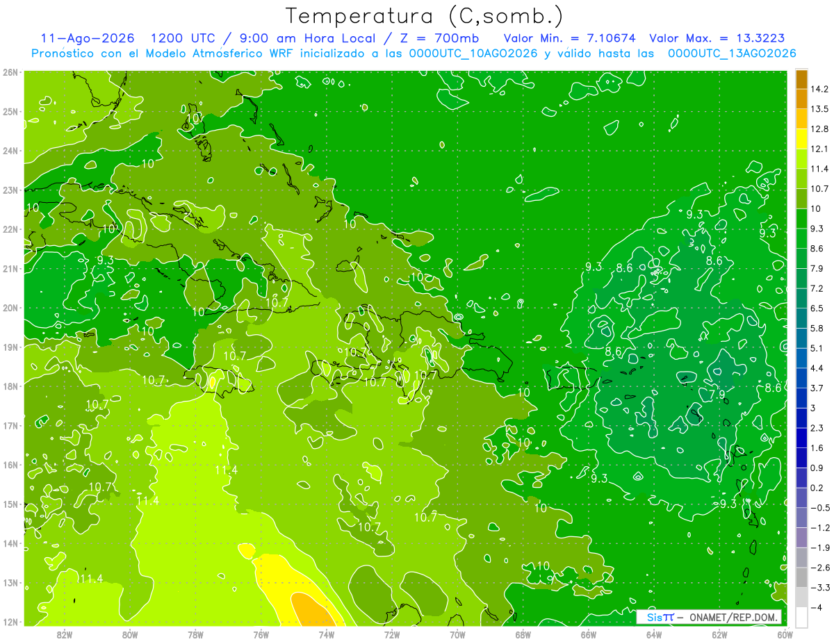
Task: Click the "1.6" color scale label
Action: 817,448
